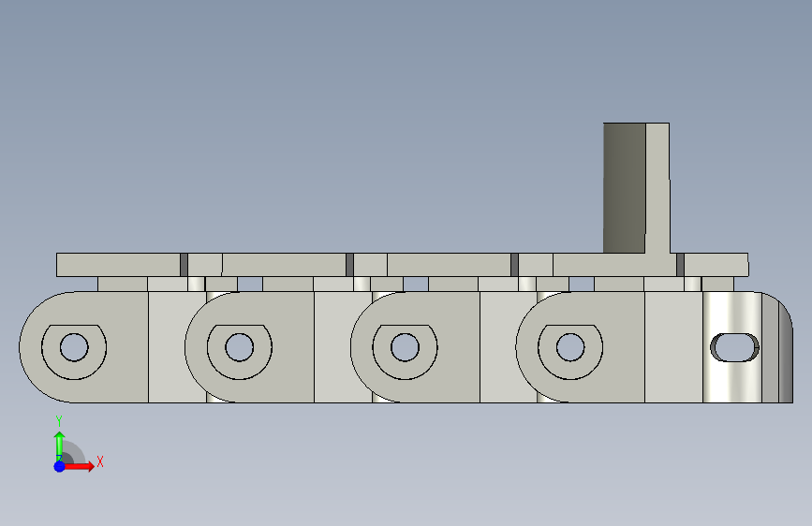Viewport: 812px width, 526px height.
Task: Click the blue Z axis origin dot
Action: pyautogui.click(x=60, y=466)
